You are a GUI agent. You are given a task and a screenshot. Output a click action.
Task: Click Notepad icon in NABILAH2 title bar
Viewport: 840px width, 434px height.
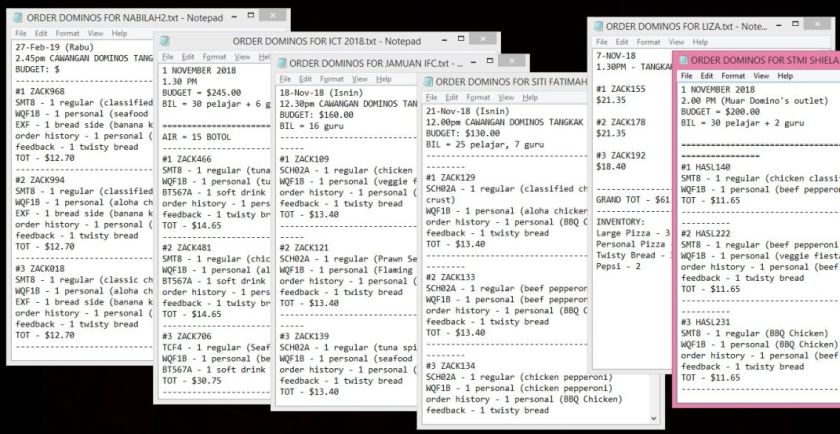tap(18, 17)
